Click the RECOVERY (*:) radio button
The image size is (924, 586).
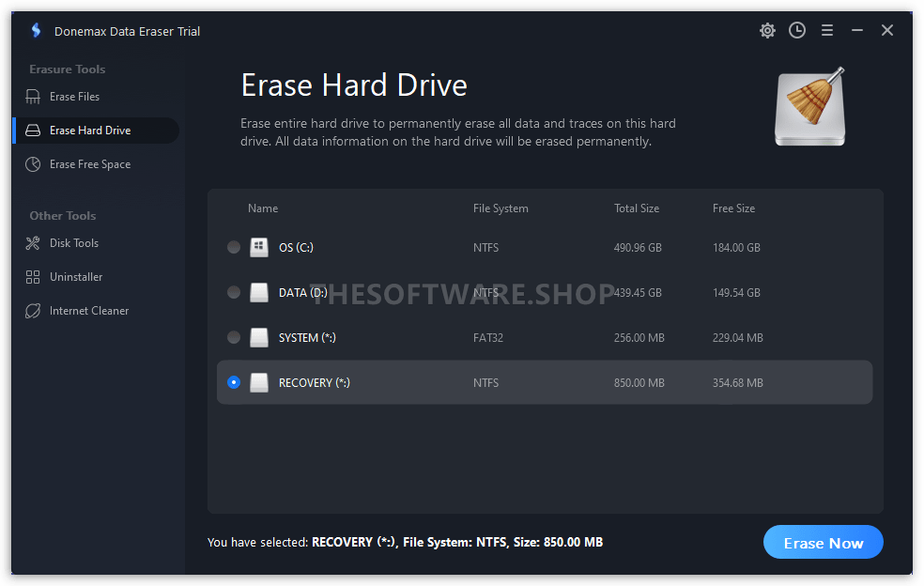pos(234,382)
